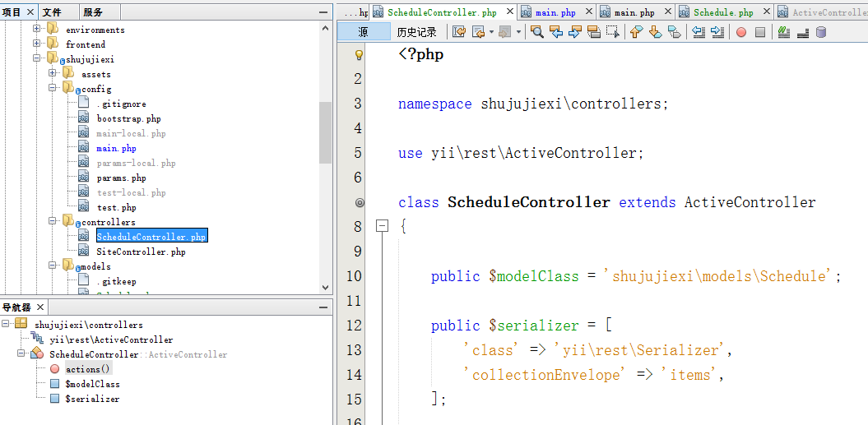Click the class icon beside ScheduleController in navigator
The image size is (868, 425).
click(x=37, y=354)
